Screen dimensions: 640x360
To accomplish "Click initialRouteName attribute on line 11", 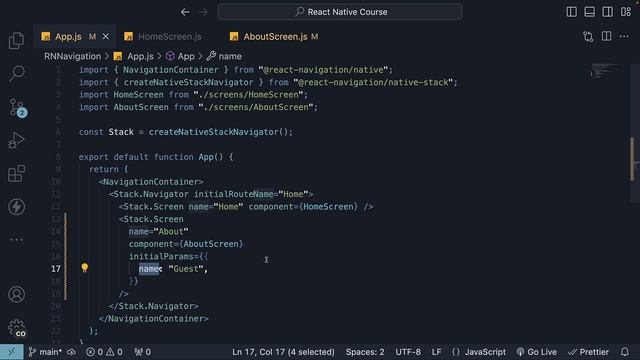I will coord(233,194).
